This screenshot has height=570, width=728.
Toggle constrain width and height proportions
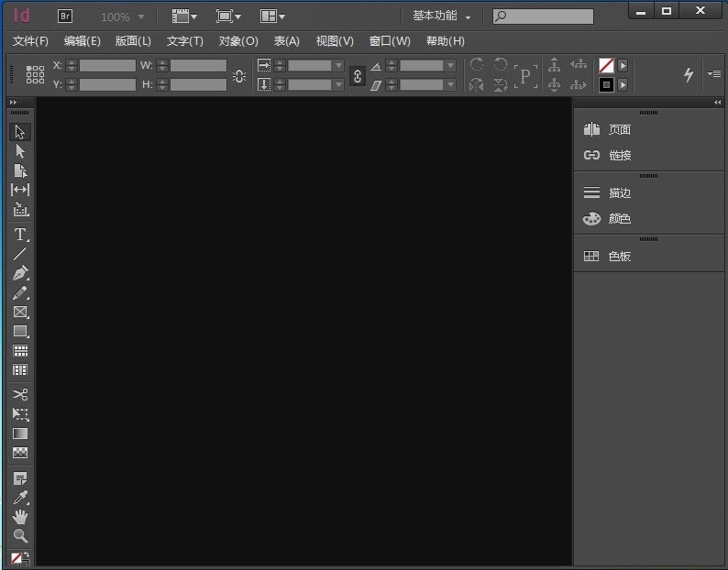[239, 76]
